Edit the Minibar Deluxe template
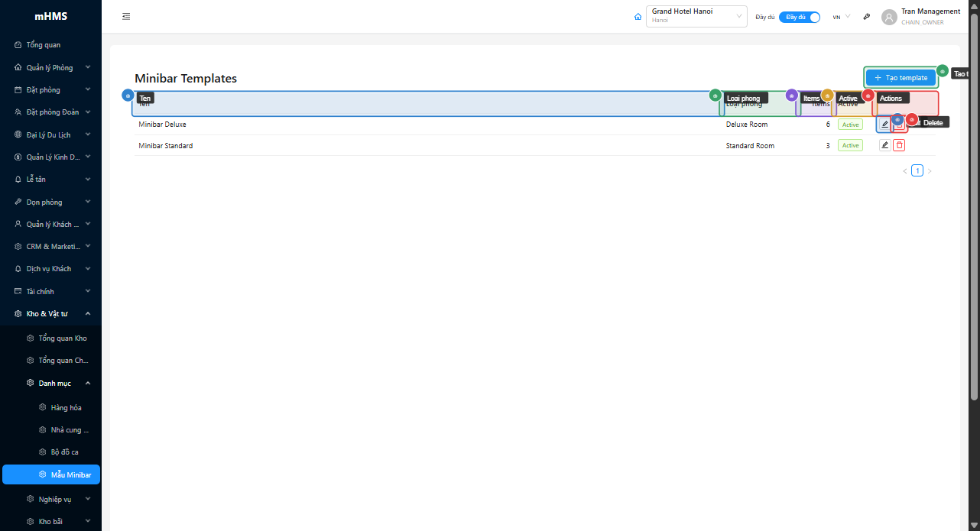Screen dimensions: 980x531 (x=884, y=125)
